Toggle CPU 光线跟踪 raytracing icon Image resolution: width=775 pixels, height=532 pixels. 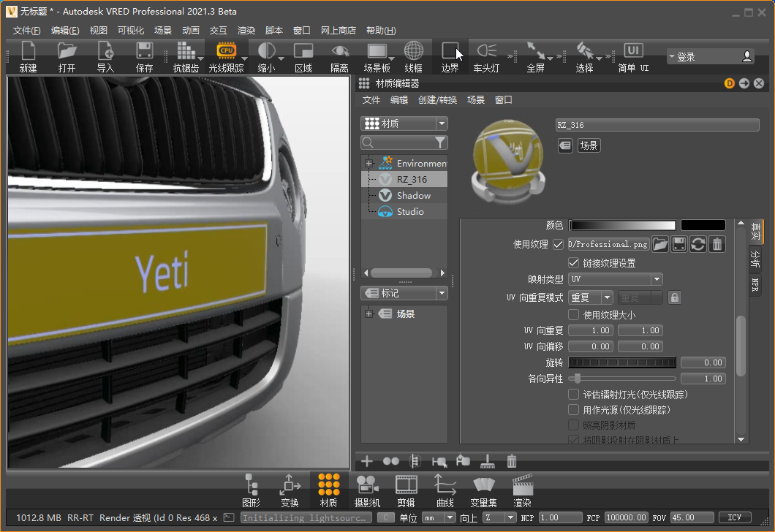(227, 57)
